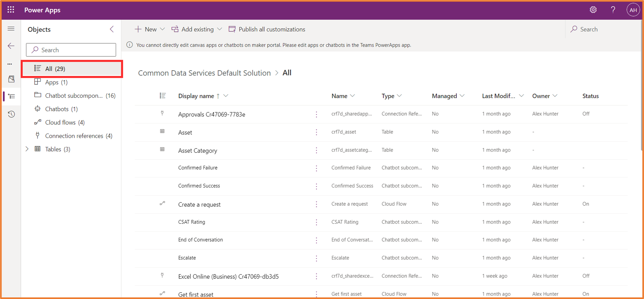Click the ellipsis icon in the left rail
Viewport: 644px width, 299px height.
pos(11,64)
